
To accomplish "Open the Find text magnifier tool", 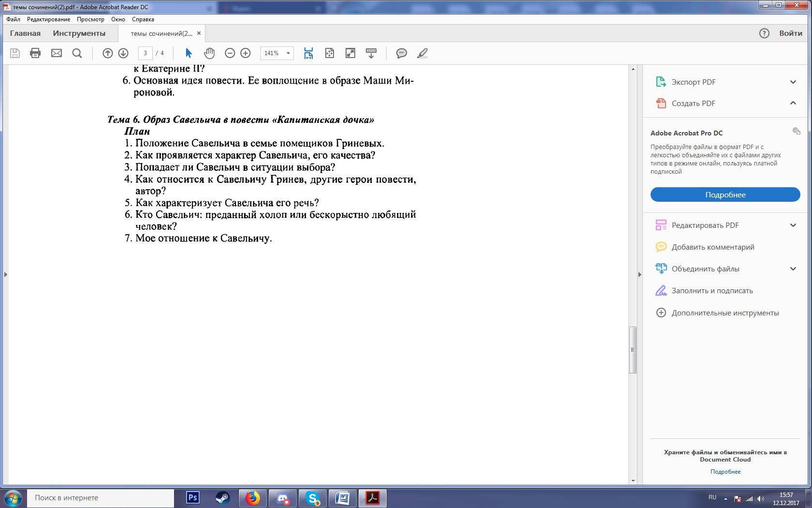I will pos(77,53).
